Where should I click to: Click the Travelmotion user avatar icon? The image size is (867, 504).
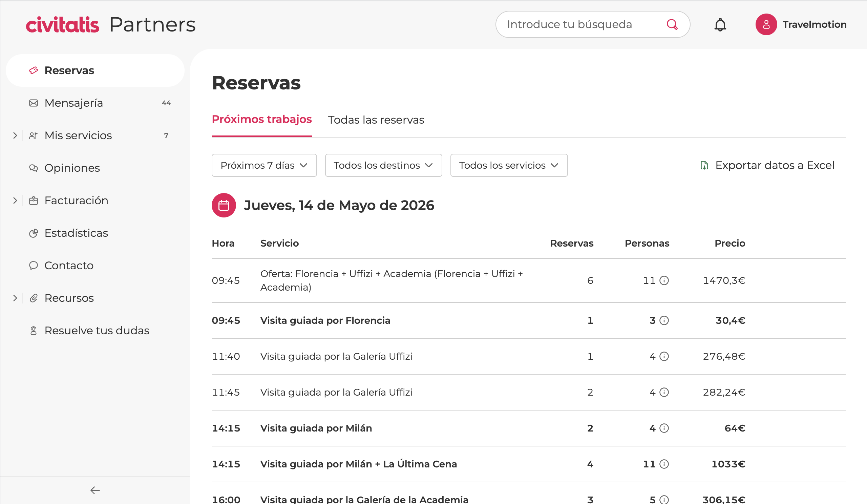[766, 24]
